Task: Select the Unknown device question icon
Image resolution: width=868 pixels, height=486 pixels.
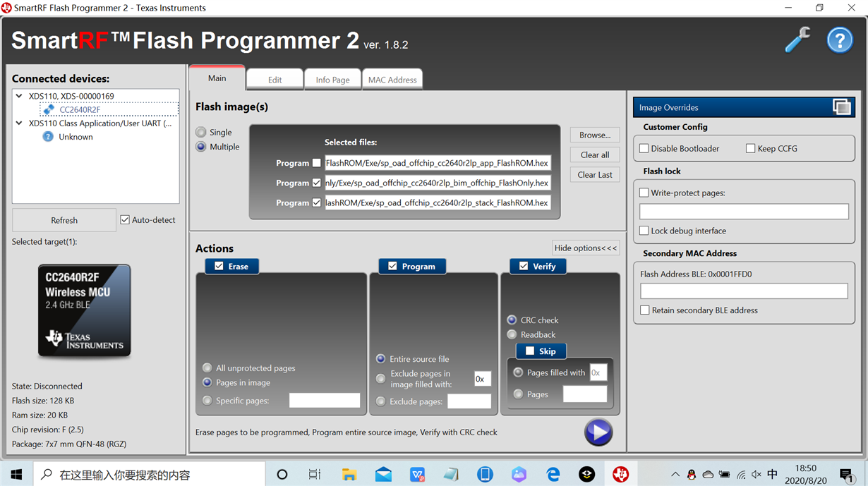Action: pyautogui.click(x=48, y=137)
